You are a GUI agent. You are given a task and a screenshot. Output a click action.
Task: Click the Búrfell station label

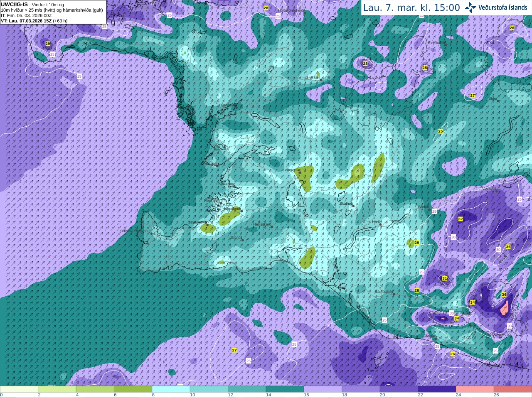pyautogui.click(x=423, y=206)
